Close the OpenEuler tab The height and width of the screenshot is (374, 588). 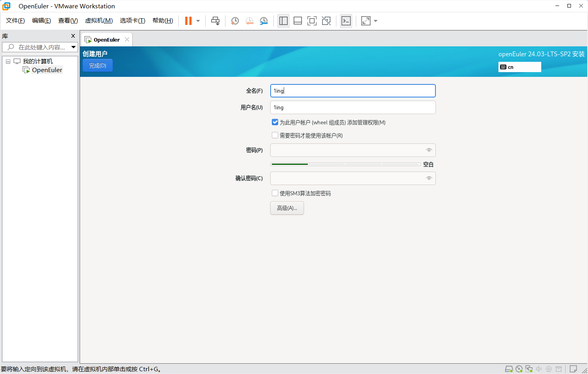127,40
